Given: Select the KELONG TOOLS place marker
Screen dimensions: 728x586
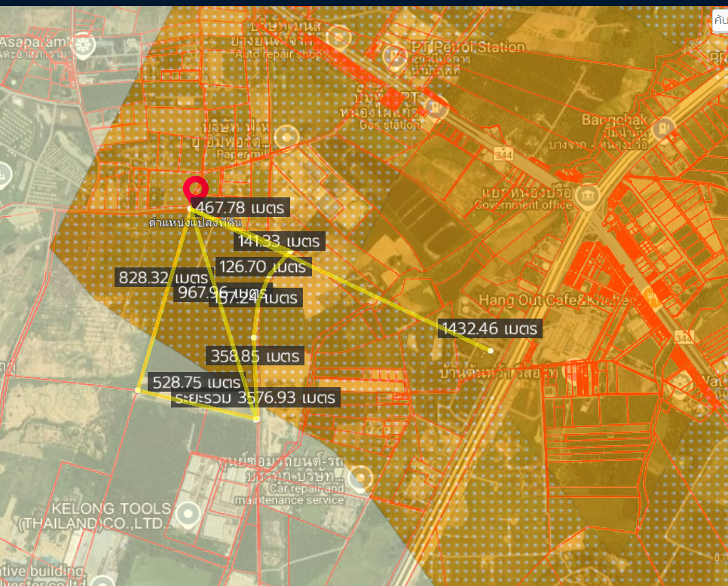Looking at the screenshot, I should click(188, 516).
